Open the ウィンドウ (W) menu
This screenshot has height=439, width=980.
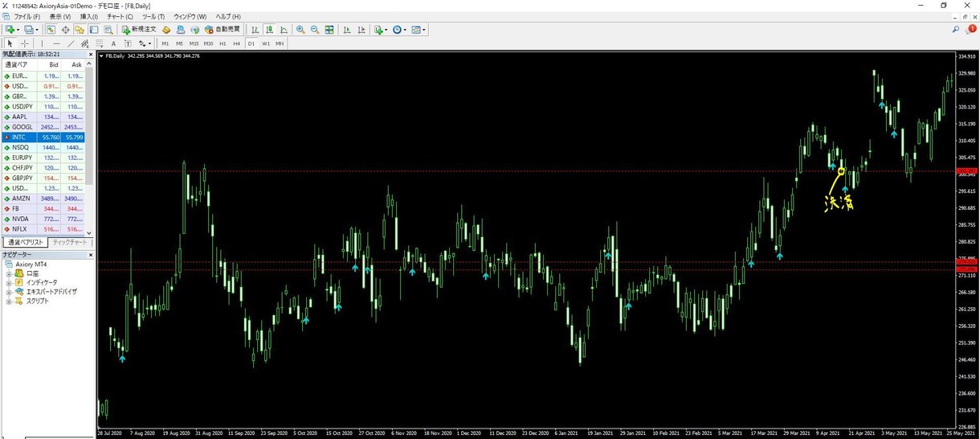pos(190,16)
